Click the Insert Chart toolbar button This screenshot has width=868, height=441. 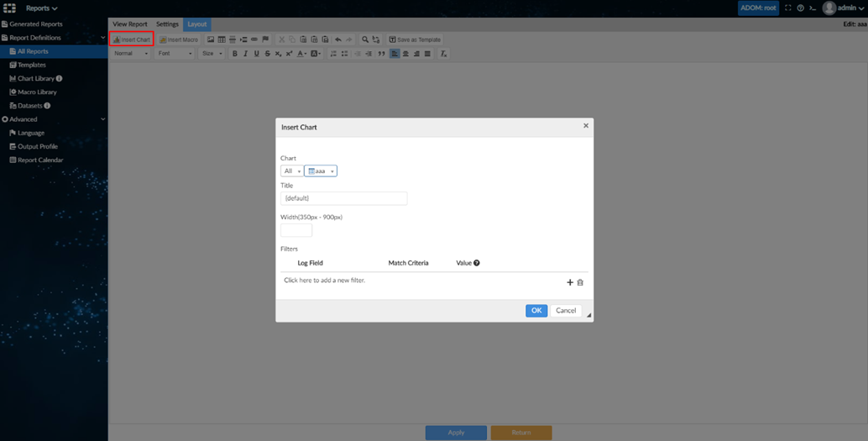coord(132,39)
